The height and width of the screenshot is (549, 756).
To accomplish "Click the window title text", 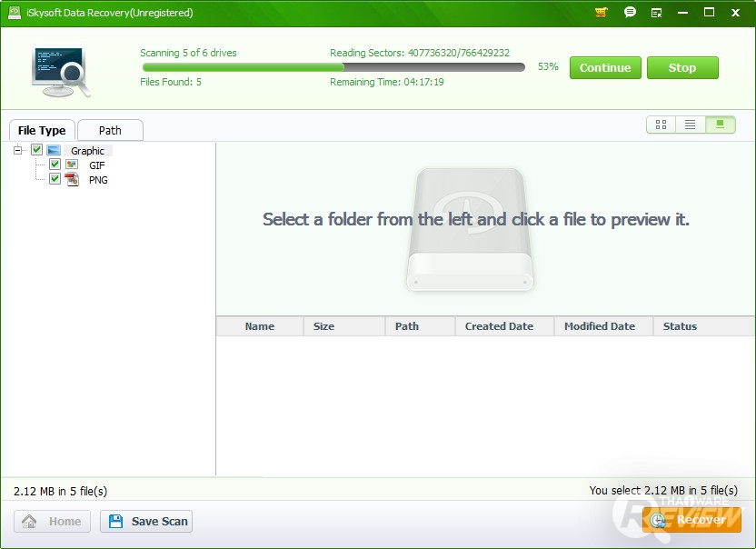I will pos(109,13).
